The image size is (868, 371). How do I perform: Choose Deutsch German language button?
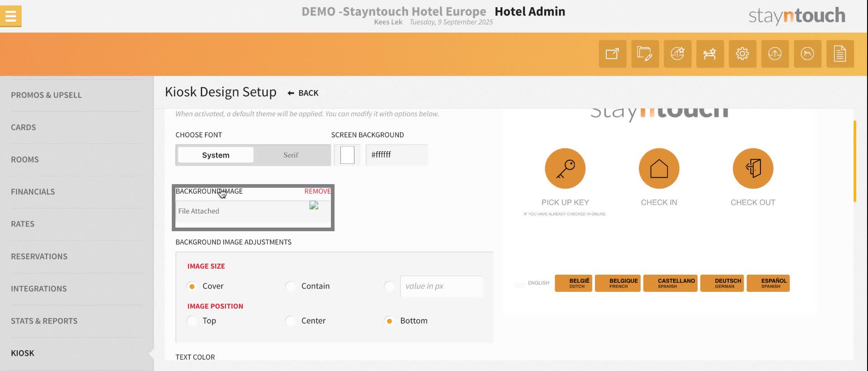pyautogui.click(x=722, y=283)
